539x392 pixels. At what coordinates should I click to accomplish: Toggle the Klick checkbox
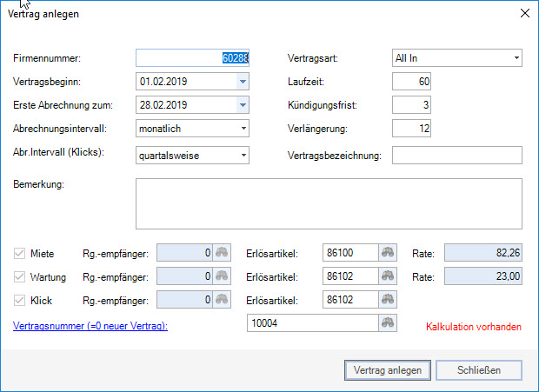[x=20, y=299]
